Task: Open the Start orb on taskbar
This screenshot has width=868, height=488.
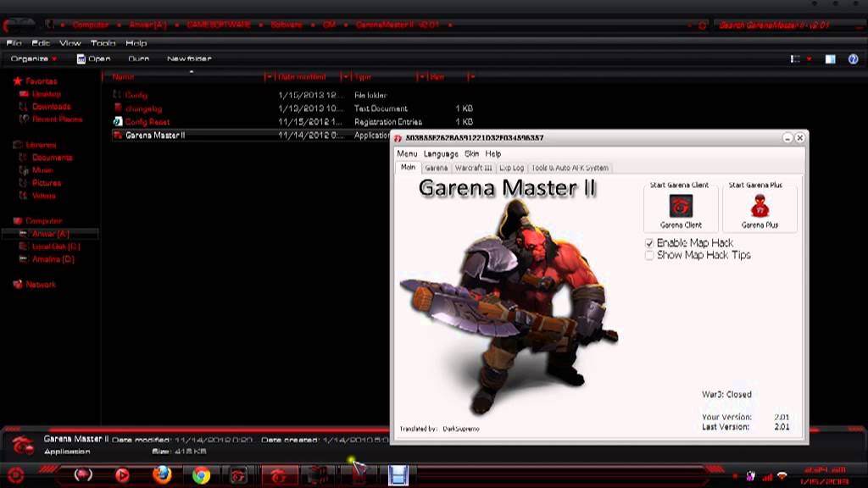Action: [x=15, y=474]
